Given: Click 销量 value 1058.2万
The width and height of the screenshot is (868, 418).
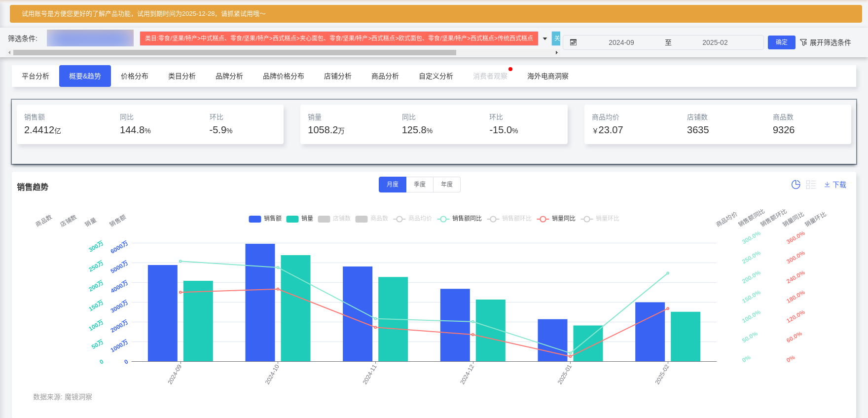Looking at the screenshot, I should click(x=326, y=130).
